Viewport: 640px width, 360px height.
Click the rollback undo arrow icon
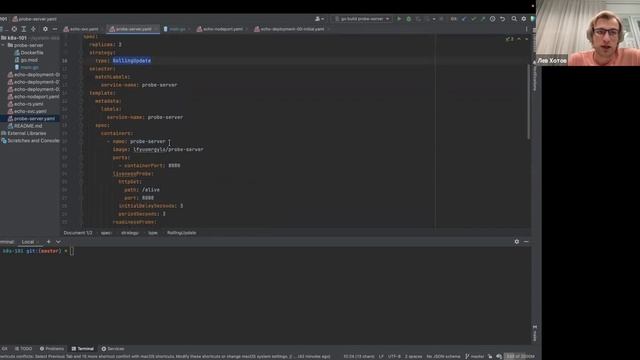[x=502, y=19]
